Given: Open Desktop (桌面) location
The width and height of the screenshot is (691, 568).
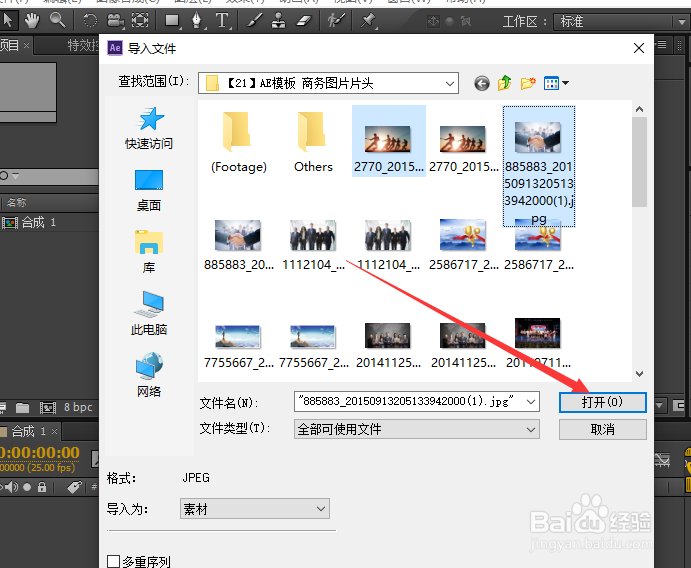Looking at the screenshot, I should pyautogui.click(x=149, y=190).
